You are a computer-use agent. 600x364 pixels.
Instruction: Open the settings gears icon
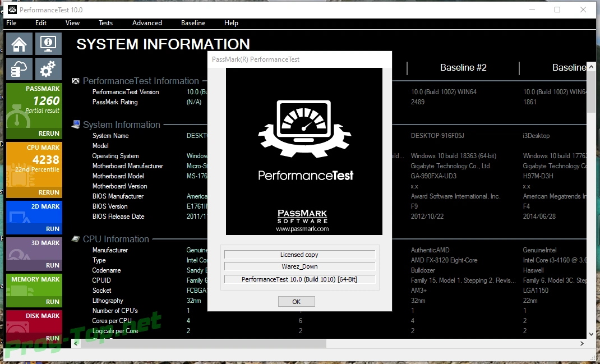tap(48, 69)
